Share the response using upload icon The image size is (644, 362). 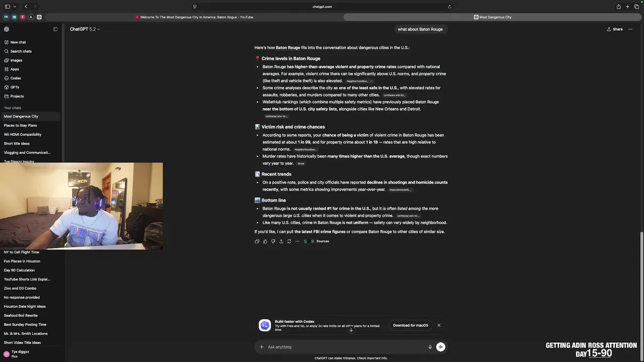[281, 241]
